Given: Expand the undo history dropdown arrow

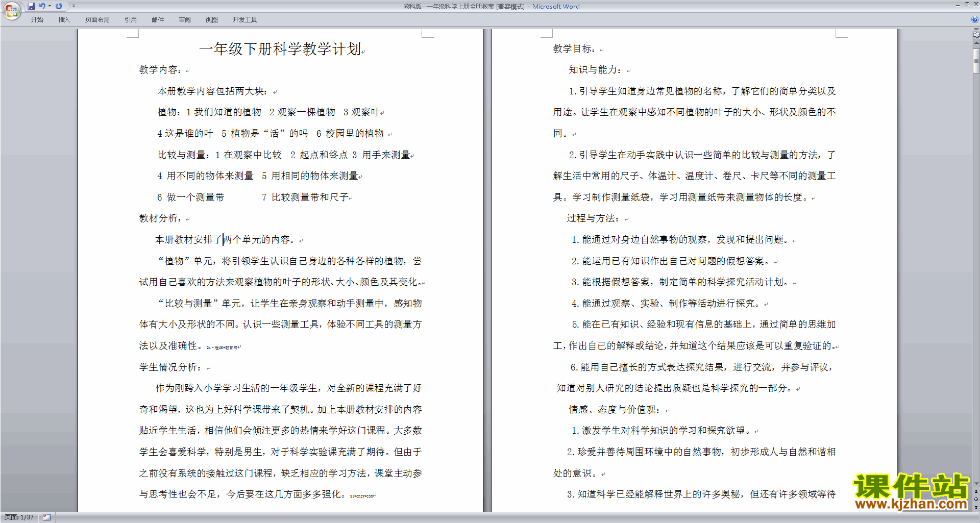Looking at the screenshot, I should (x=50, y=6).
